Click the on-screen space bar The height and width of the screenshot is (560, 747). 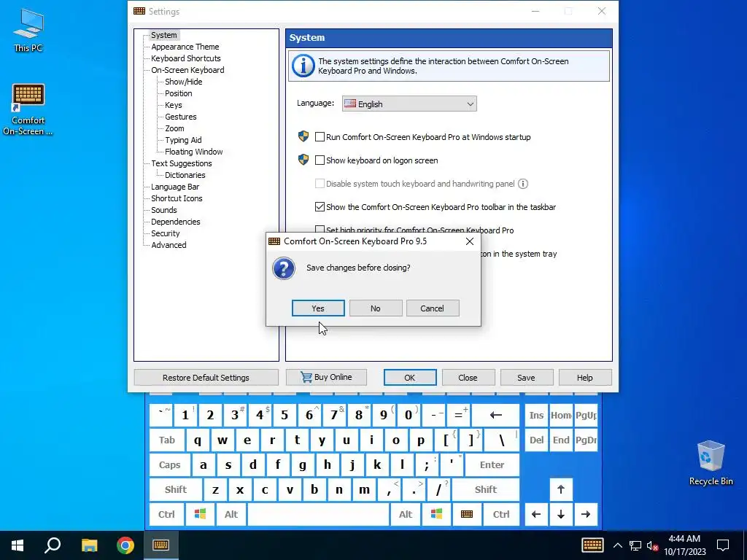pos(318,514)
